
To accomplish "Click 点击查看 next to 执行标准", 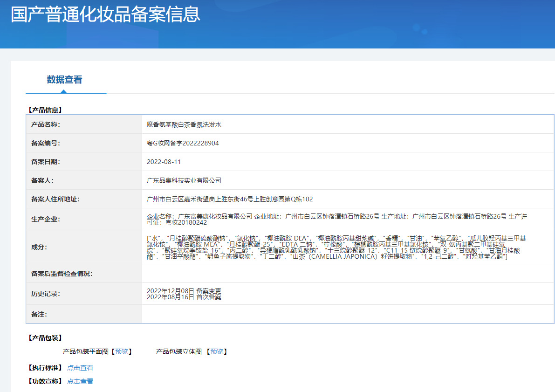I will [x=80, y=368].
